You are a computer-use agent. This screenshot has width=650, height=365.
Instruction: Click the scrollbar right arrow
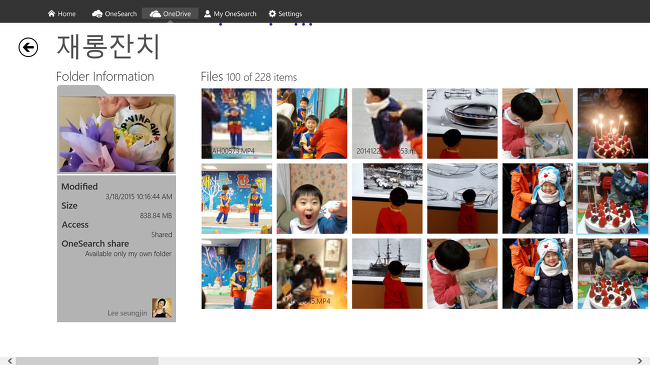[x=640, y=361]
